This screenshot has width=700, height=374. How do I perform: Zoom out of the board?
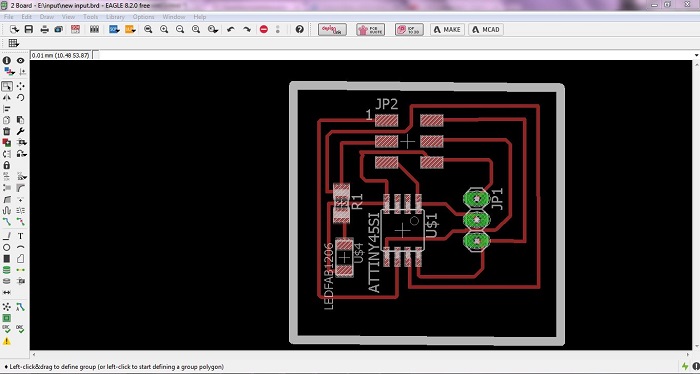point(180,29)
